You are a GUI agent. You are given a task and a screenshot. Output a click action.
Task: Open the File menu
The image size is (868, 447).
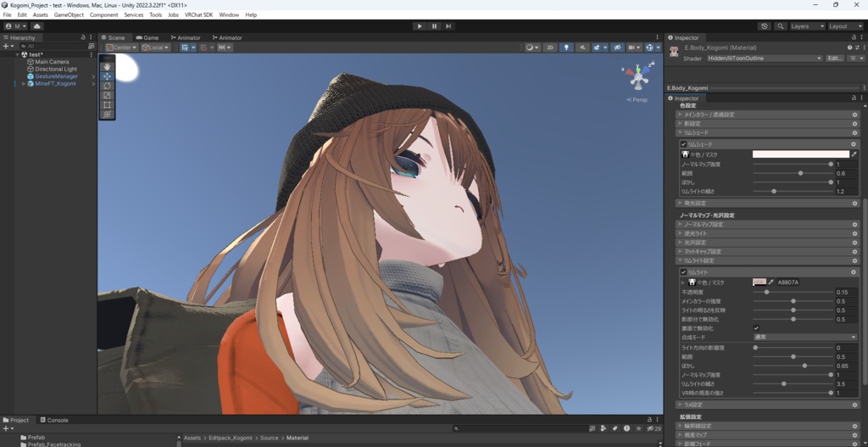(7, 15)
